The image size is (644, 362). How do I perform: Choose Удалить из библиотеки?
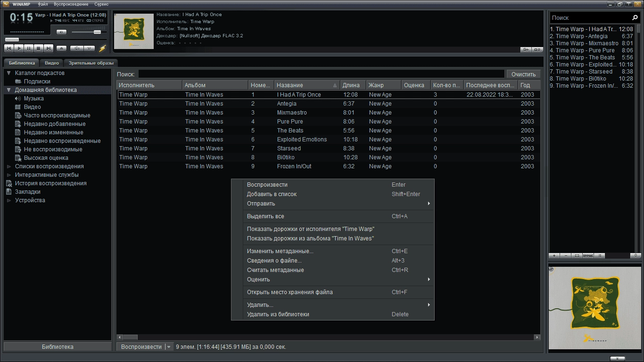[333, 314]
